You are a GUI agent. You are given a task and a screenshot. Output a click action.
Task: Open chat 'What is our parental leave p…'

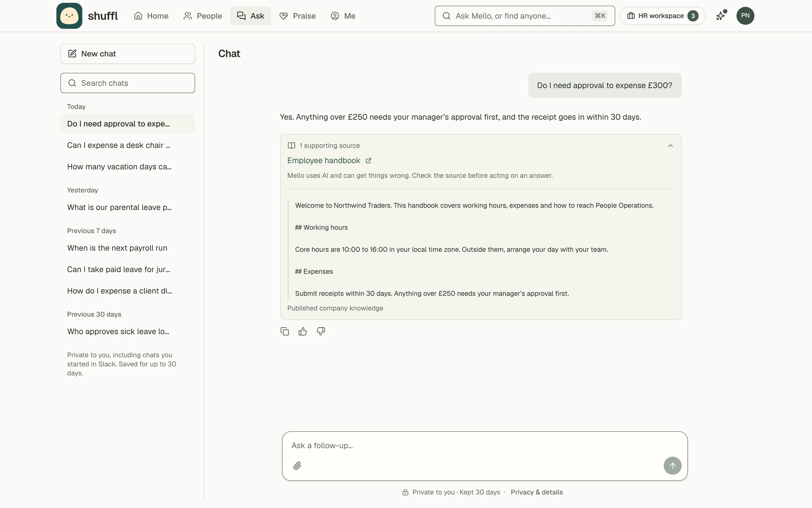[127, 207]
